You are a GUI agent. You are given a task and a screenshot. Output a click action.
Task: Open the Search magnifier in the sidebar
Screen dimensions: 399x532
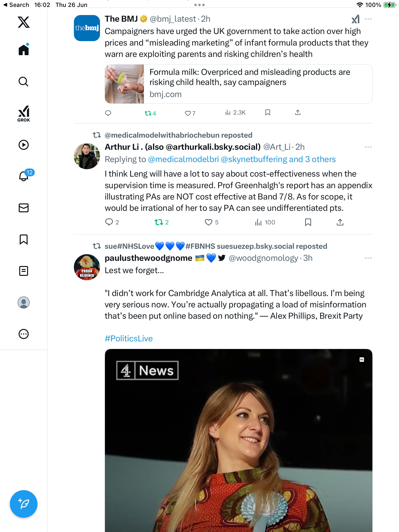[24, 82]
